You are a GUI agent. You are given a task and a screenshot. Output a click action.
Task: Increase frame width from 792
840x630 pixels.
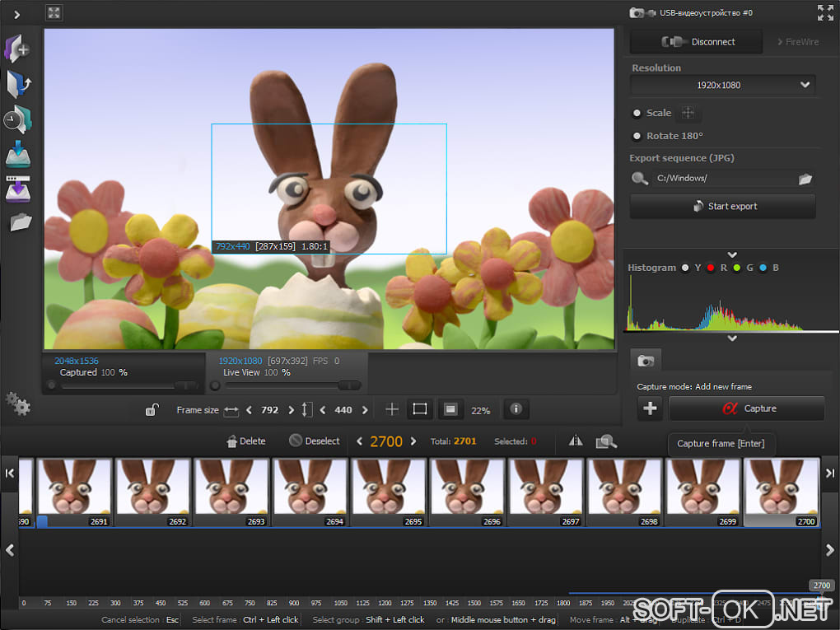point(291,410)
